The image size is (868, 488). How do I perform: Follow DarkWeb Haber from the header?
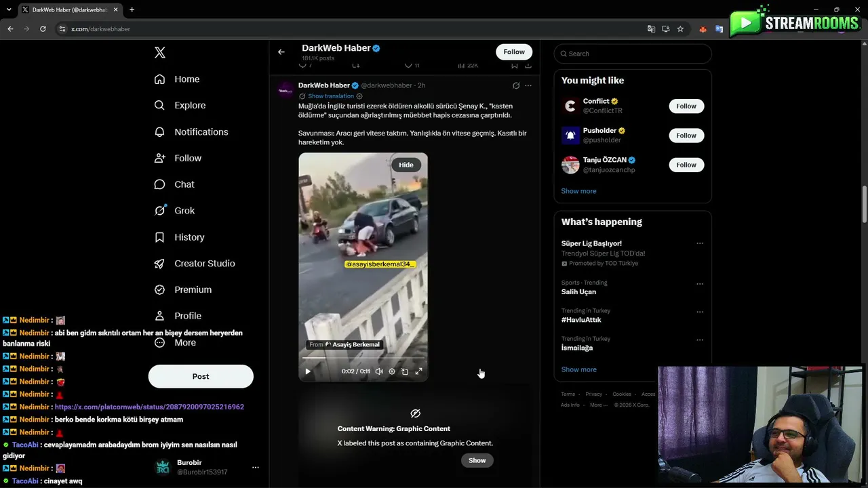[x=514, y=52]
